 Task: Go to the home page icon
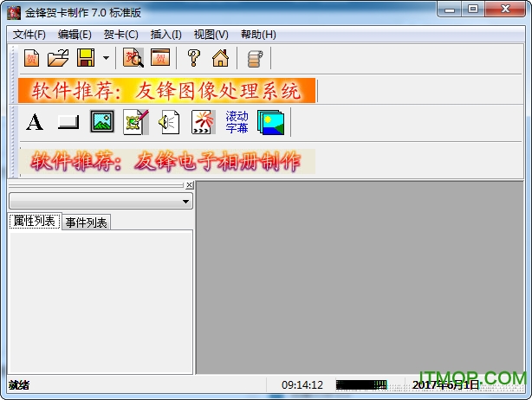[221, 58]
